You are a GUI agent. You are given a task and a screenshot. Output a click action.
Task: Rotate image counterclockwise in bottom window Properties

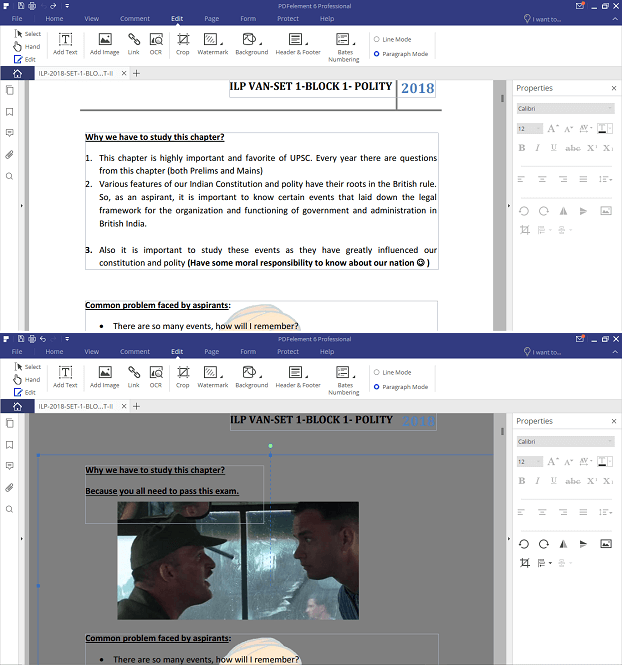pyautogui.click(x=524, y=544)
